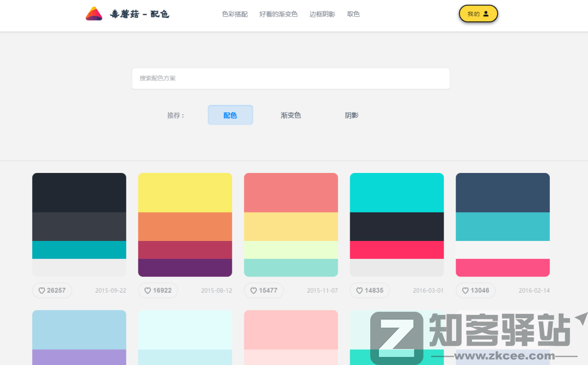Navigate to the 取色 page
Viewport: 588px width, 365px height.
point(353,14)
